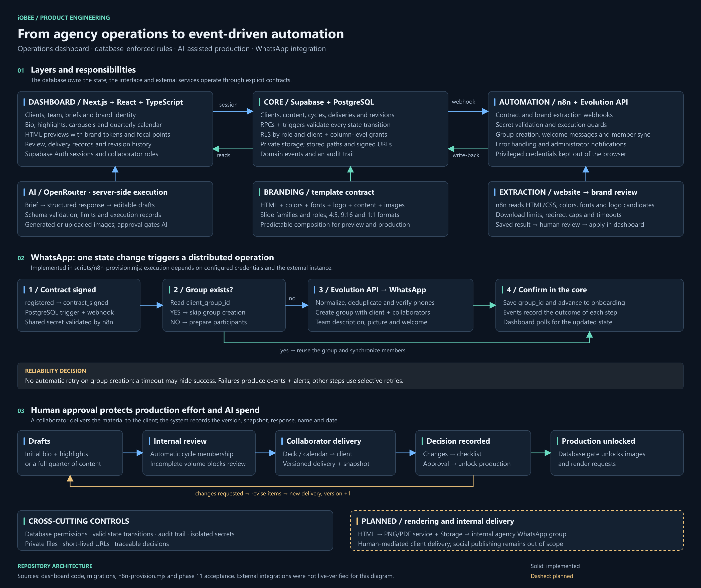Select '3 / Evolution API → WhatsApp' step title
701x588 pixels.
coord(372,290)
